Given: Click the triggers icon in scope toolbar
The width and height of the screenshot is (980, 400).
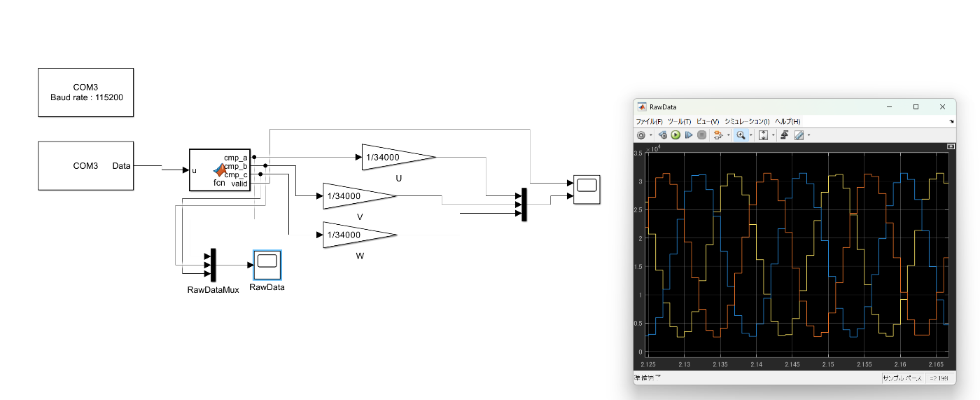Looking at the screenshot, I should [x=785, y=135].
